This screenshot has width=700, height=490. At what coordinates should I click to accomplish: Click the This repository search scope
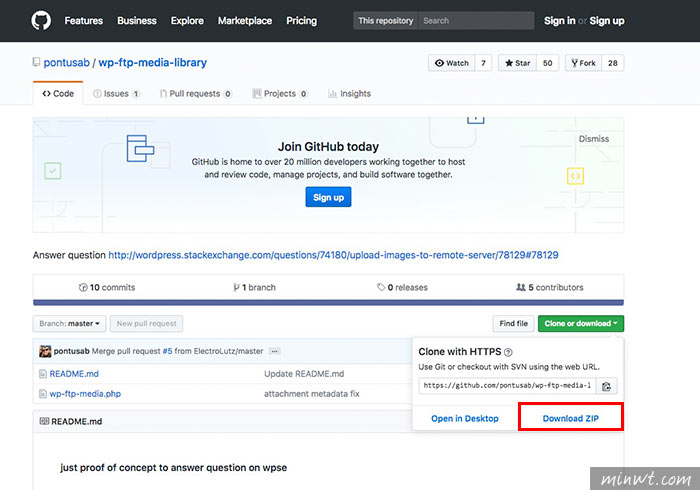pos(385,21)
